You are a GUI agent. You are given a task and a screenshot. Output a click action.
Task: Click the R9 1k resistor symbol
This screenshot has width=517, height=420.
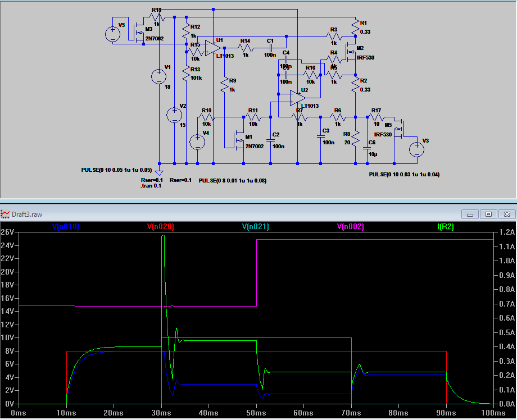point(225,85)
